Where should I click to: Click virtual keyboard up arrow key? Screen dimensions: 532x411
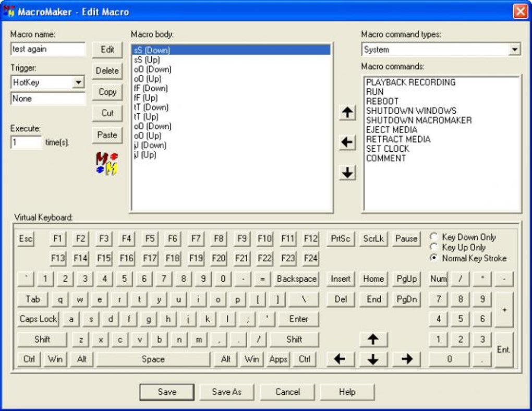pyautogui.click(x=373, y=339)
